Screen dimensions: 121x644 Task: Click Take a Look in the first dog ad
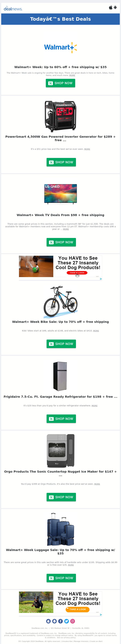coord(77,273)
